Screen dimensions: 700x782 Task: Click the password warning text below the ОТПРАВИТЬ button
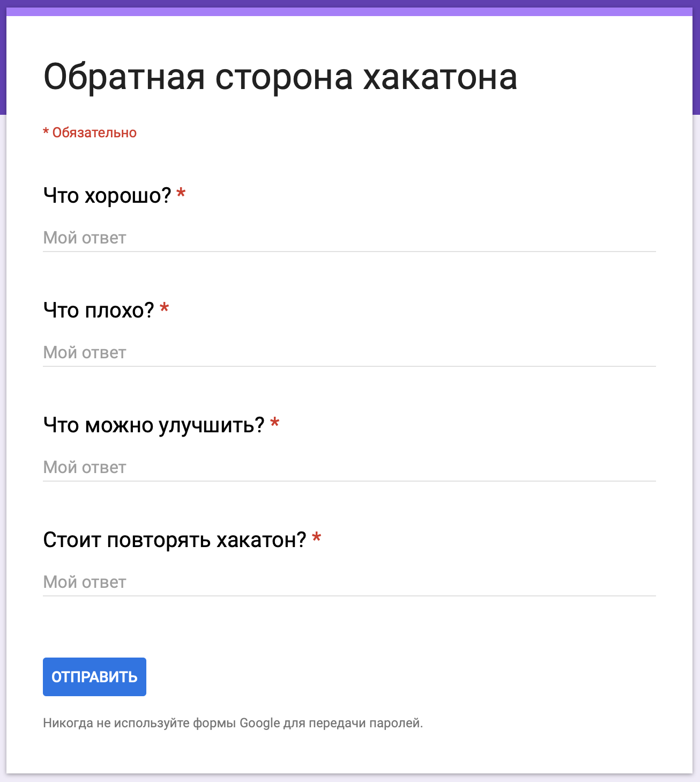(233, 724)
